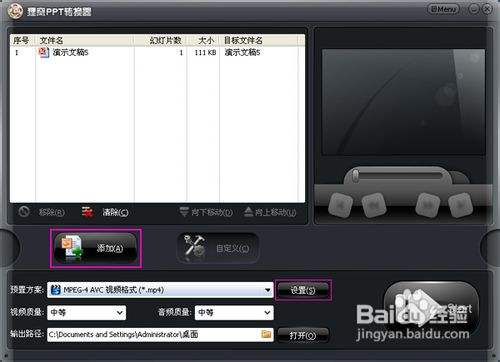This screenshot has height=362, width=500.
Task: Click the rightmost playback button under preview
Action: (460, 205)
